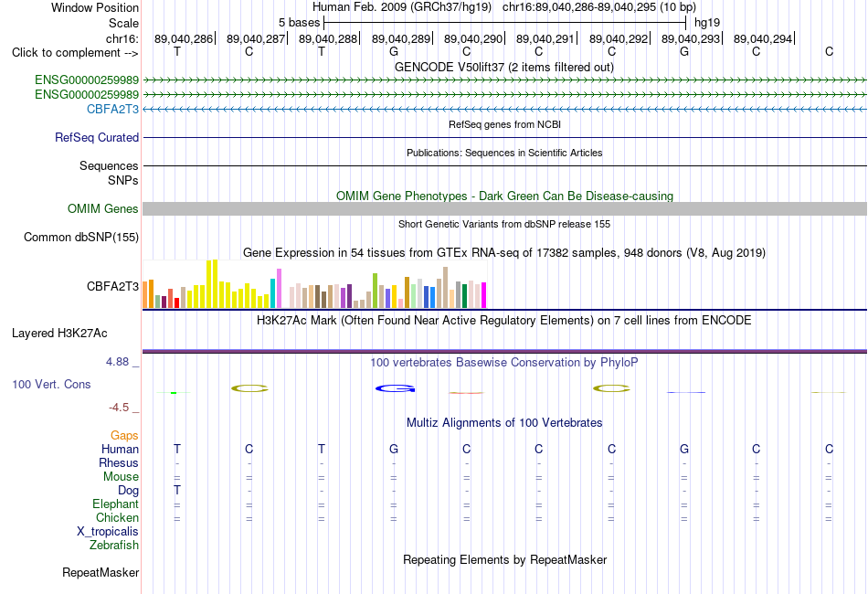868x594 pixels.
Task: Click the Elephant species row label
Action: pyautogui.click(x=116, y=504)
